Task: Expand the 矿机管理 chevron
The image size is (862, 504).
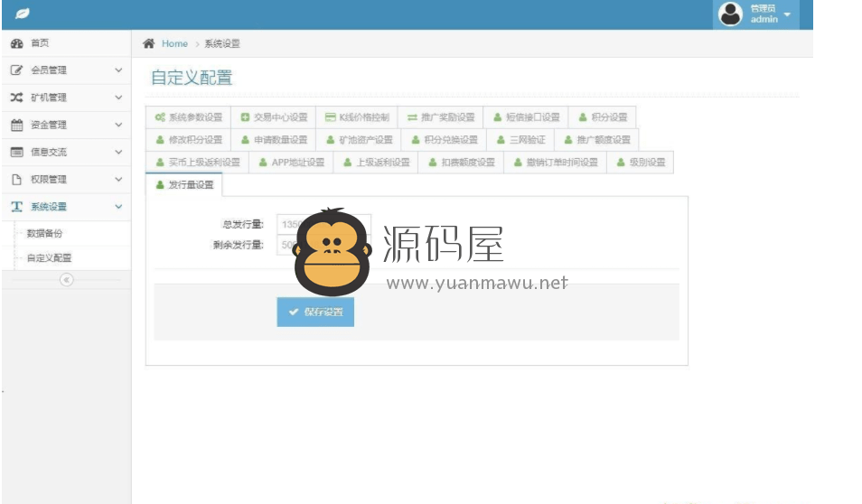Action: click(x=118, y=98)
